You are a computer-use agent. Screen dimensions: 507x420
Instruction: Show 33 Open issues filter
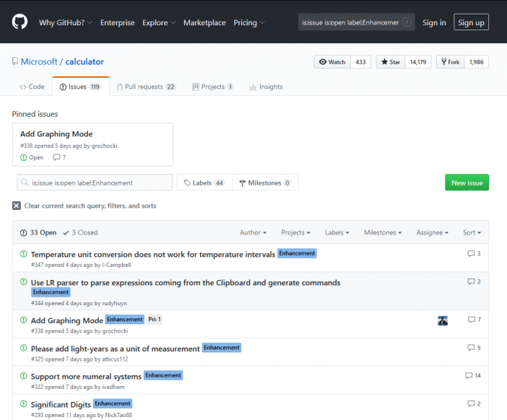(38, 232)
